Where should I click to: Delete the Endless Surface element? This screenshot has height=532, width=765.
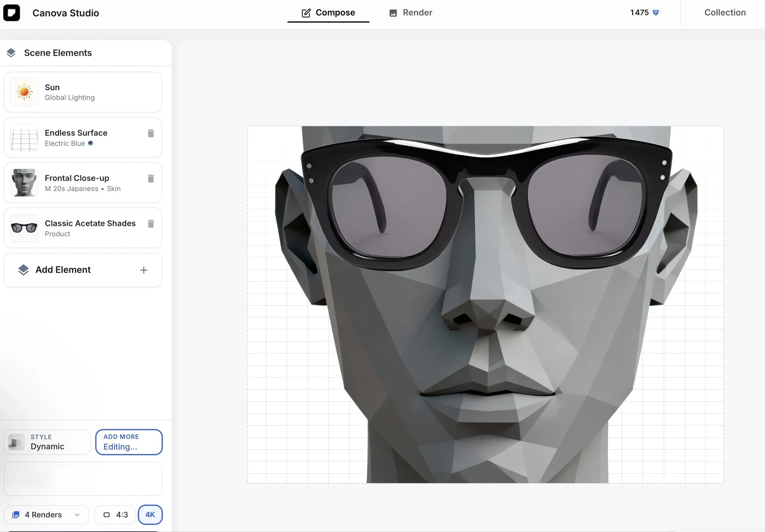150,133
